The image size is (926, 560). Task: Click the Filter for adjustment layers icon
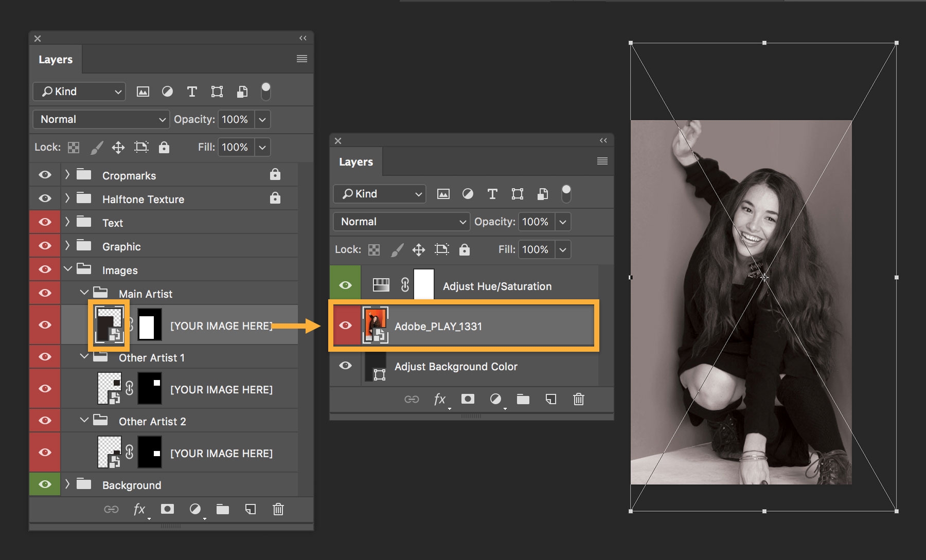(167, 91)
